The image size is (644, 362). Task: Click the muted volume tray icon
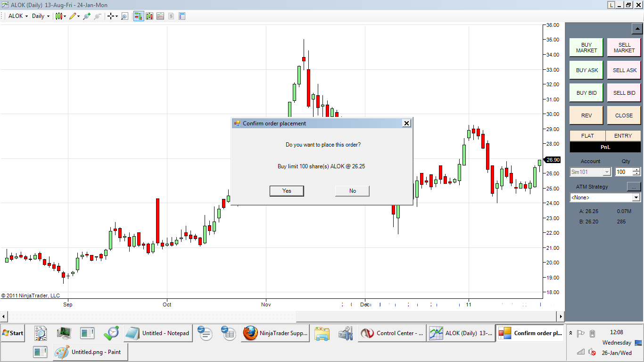tap(592, 352)
